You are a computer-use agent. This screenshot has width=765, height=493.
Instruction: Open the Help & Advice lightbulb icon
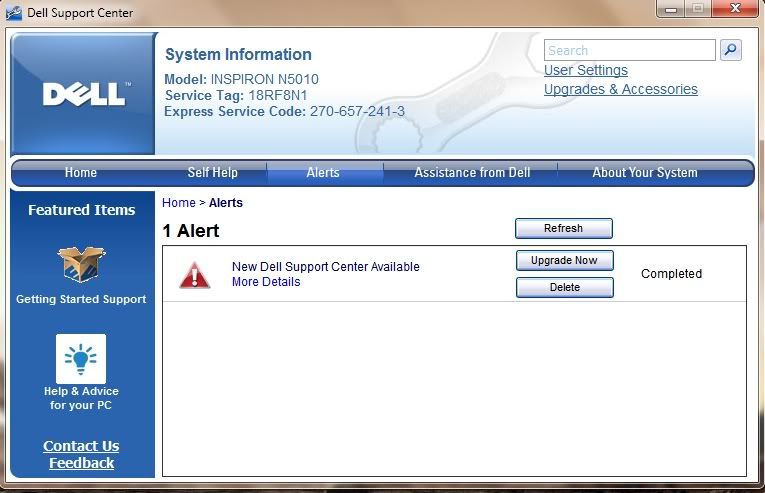pos(81,359)
